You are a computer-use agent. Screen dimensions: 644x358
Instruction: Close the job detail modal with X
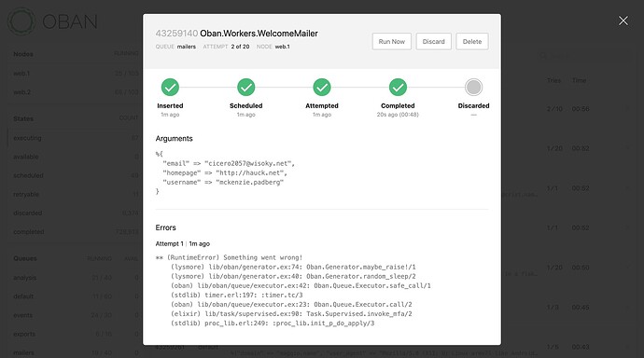click(623, 21)
